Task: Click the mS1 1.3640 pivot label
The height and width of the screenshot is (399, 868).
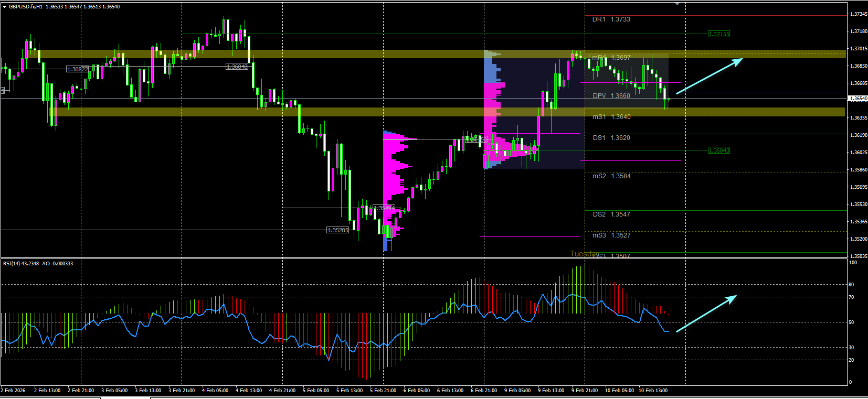Action: (611, 117)
